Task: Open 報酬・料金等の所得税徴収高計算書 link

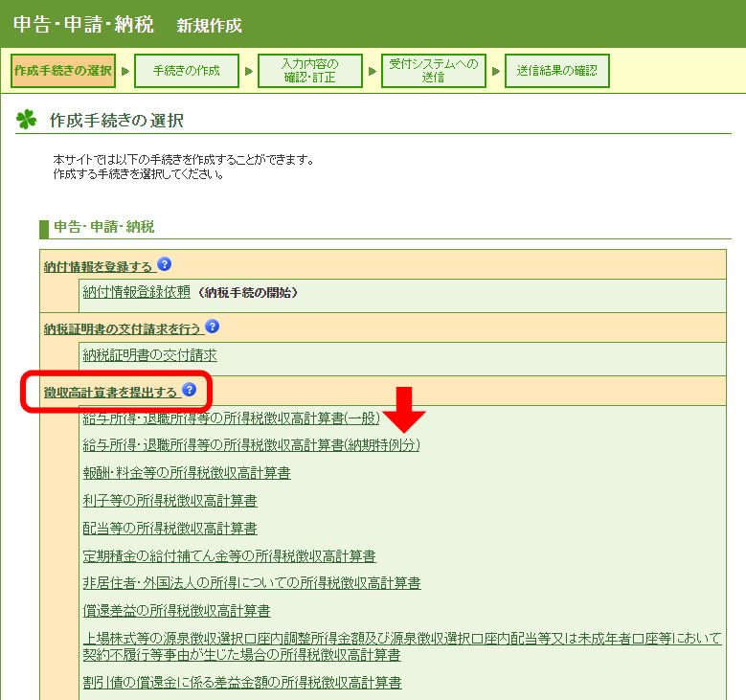Action: coord(187,473)
